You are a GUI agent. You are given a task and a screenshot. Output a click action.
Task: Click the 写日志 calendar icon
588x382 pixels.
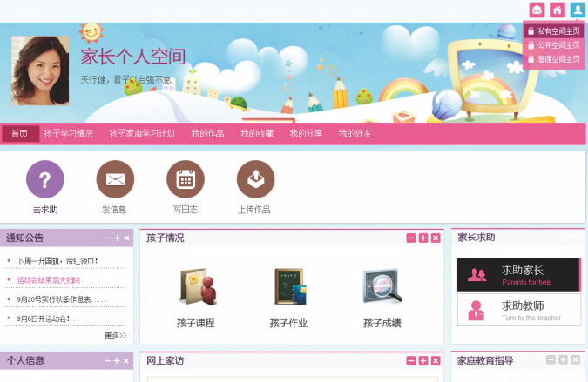point(186,179)
